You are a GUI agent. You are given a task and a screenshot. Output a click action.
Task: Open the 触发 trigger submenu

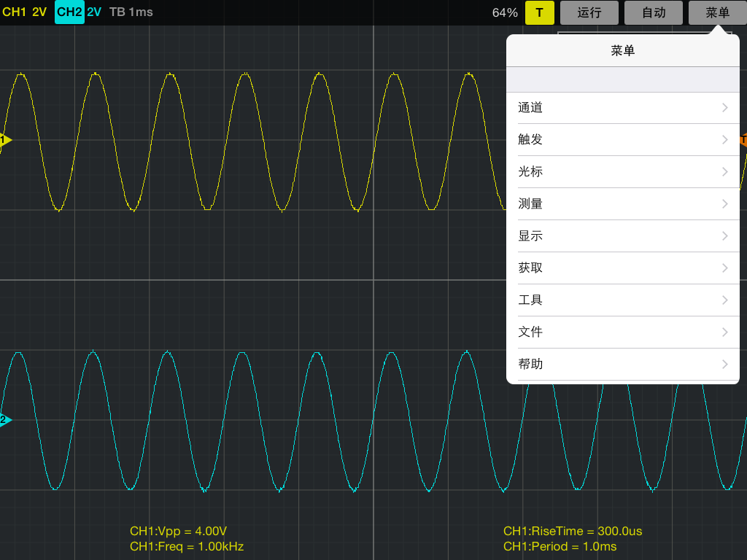(x=623, y=140)
